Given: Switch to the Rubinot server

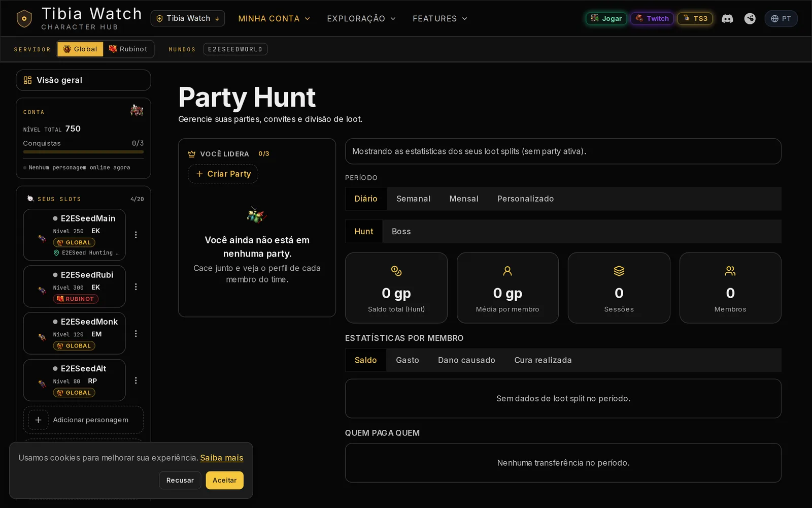Looking at the screenshot, I should (x=128, y=49).
